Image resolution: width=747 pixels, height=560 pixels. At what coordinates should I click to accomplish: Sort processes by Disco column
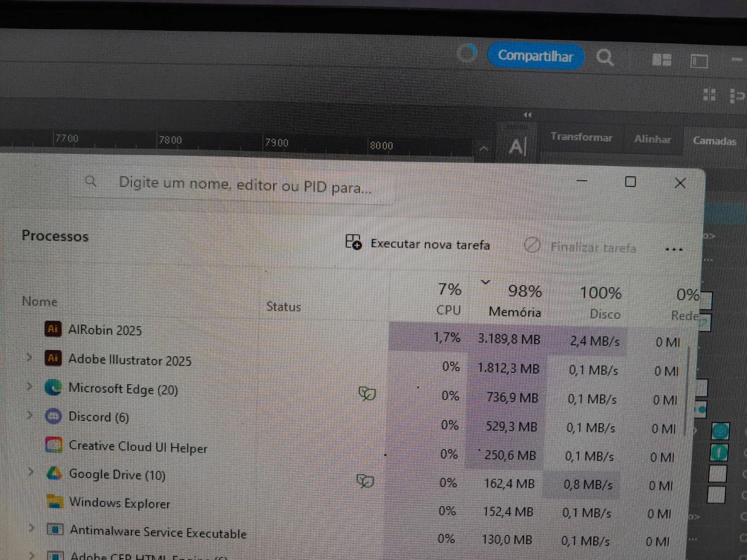click(601, 303)
